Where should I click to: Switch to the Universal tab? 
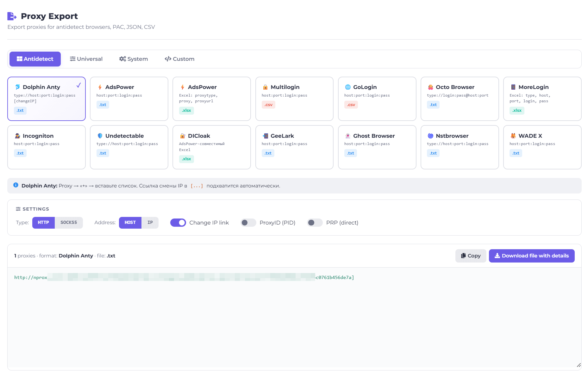pyautogui.click(x=86, y=59)
